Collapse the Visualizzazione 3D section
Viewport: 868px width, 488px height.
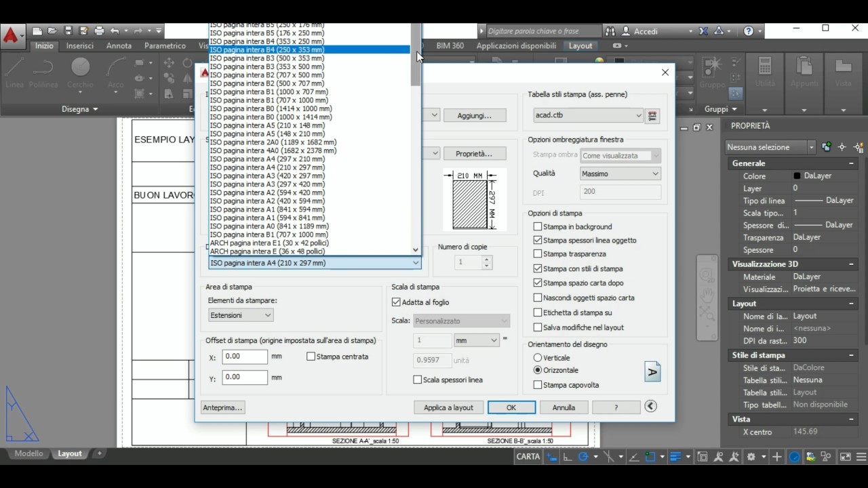coord(851,264)
